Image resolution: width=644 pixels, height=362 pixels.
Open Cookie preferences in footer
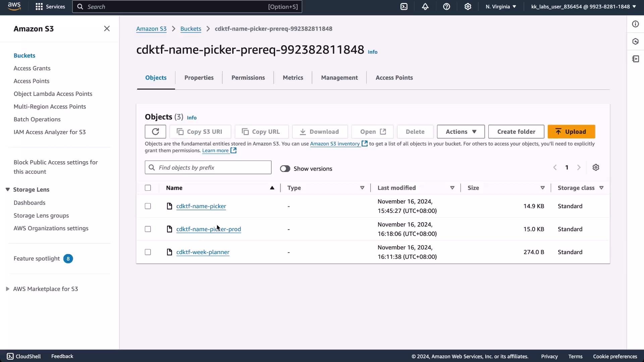pos(615,357)
